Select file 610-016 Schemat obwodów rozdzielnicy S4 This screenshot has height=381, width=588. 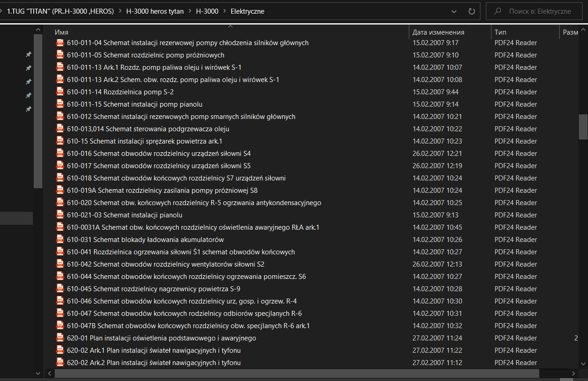click(159, 154)
